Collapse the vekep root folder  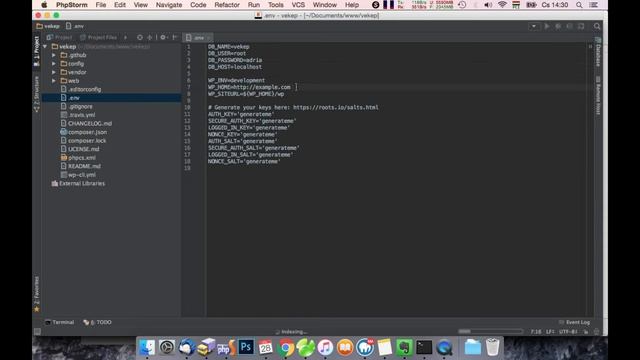tap(45, 47)
